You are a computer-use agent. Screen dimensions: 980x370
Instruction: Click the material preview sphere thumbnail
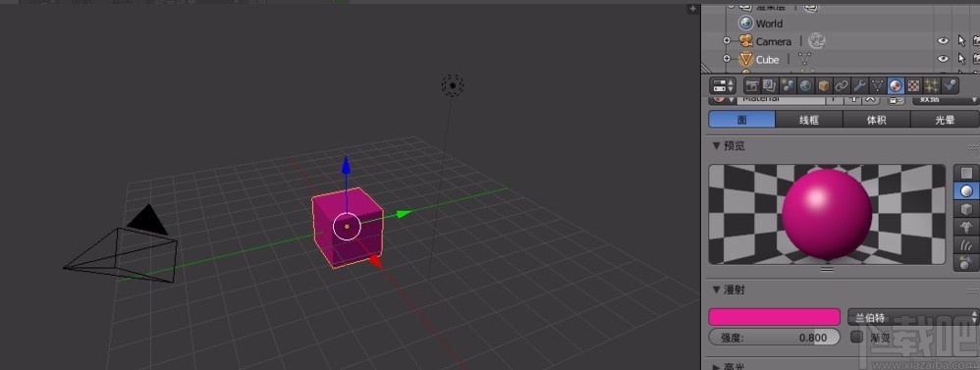click(x=827, y=214)
